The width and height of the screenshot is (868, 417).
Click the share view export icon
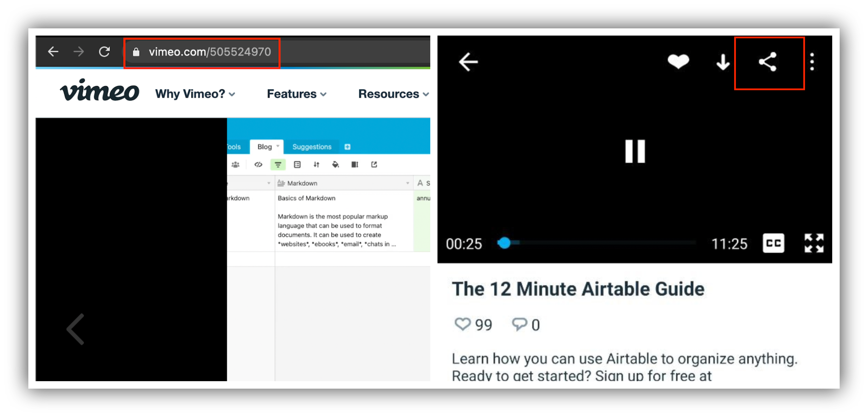[374, 165]
